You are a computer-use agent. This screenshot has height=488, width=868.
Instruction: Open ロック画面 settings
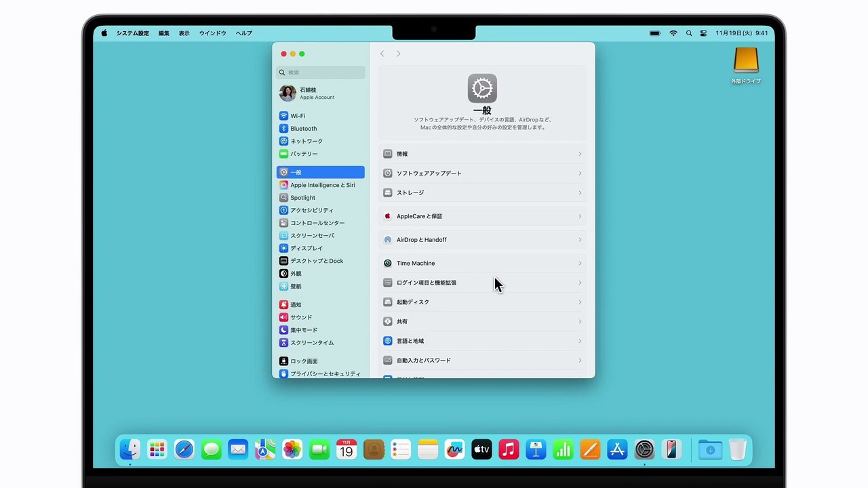click(320, 361)
